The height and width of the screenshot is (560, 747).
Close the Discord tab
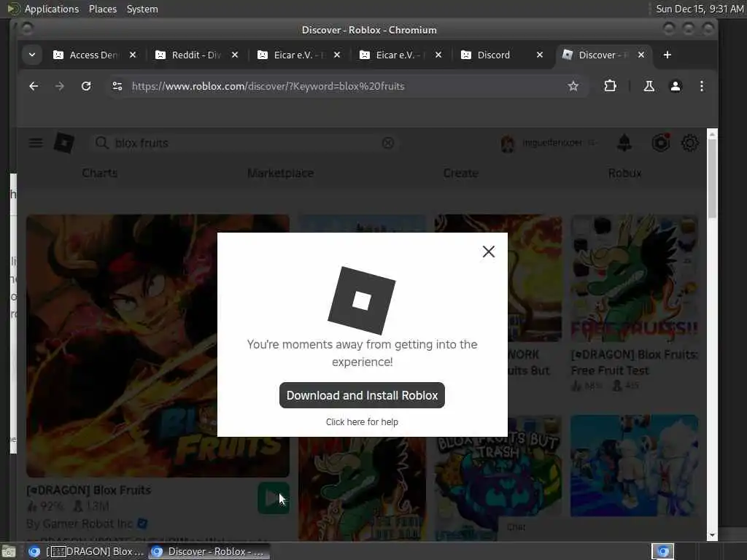pyautogui.click(x=540, y=55)
